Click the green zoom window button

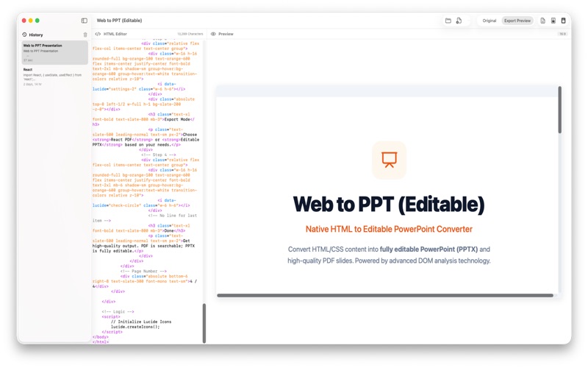(x=37, y=21)
